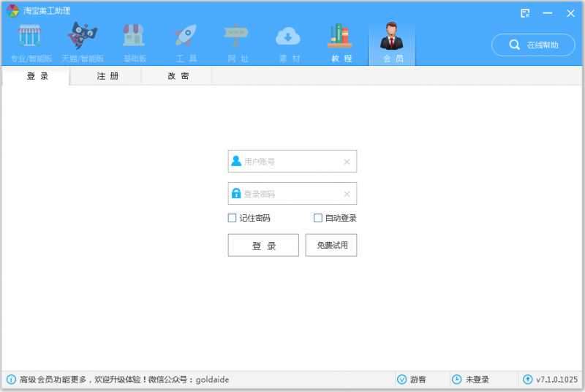Click the user silhouette icon in account field
This screenshot has width=585, height=392.
(236, 161)
